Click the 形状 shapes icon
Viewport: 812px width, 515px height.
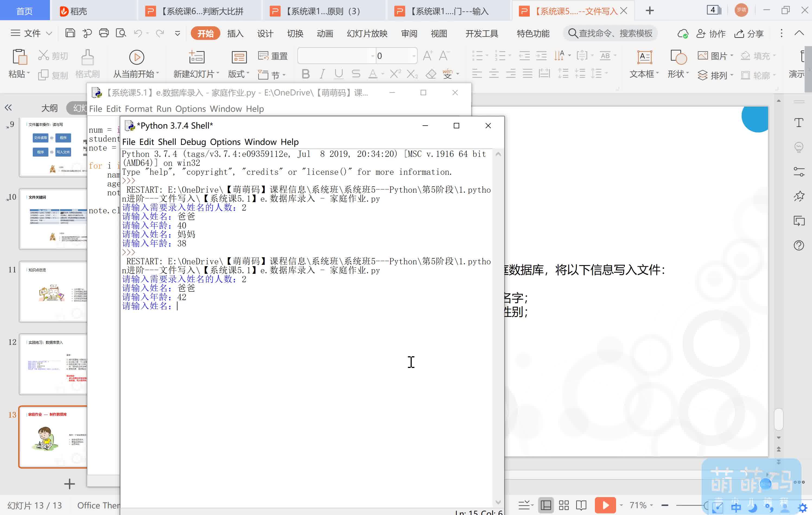(678, 57)
